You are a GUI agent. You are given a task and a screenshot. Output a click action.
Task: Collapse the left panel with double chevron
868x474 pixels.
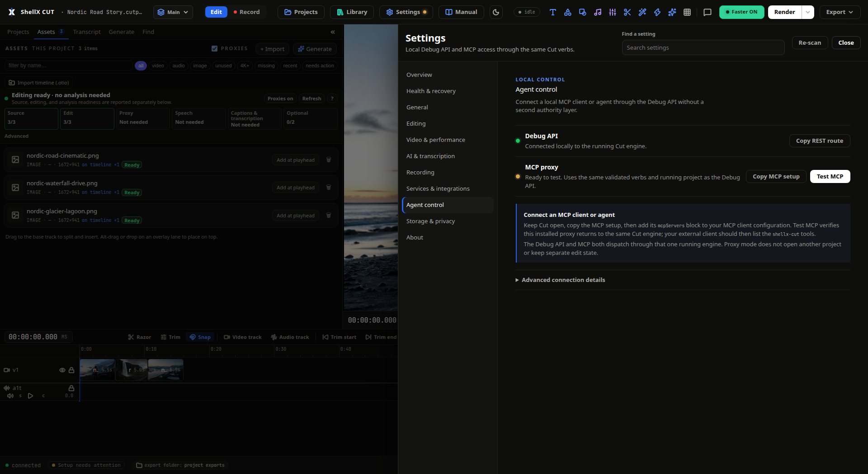pos(333,32)
